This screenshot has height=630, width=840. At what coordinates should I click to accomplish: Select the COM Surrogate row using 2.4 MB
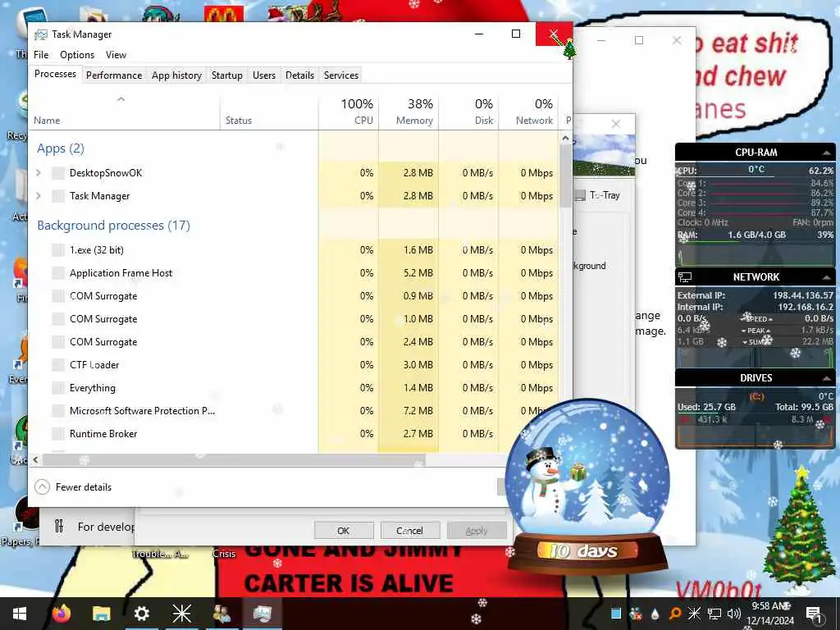[x=294, y=342]
